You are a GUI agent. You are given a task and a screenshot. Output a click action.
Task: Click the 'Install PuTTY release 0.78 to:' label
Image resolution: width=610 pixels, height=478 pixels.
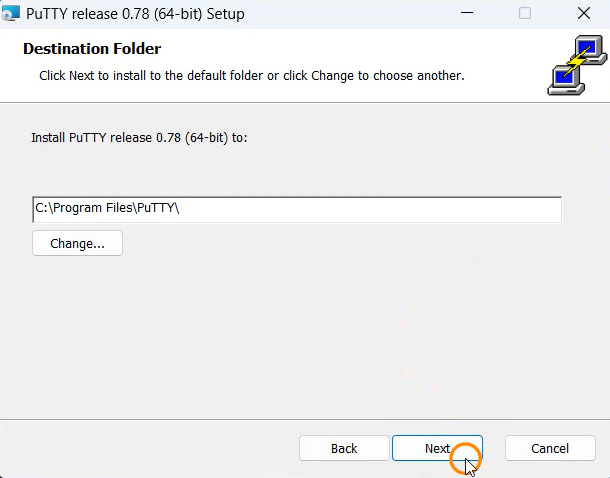click(139, 138)
